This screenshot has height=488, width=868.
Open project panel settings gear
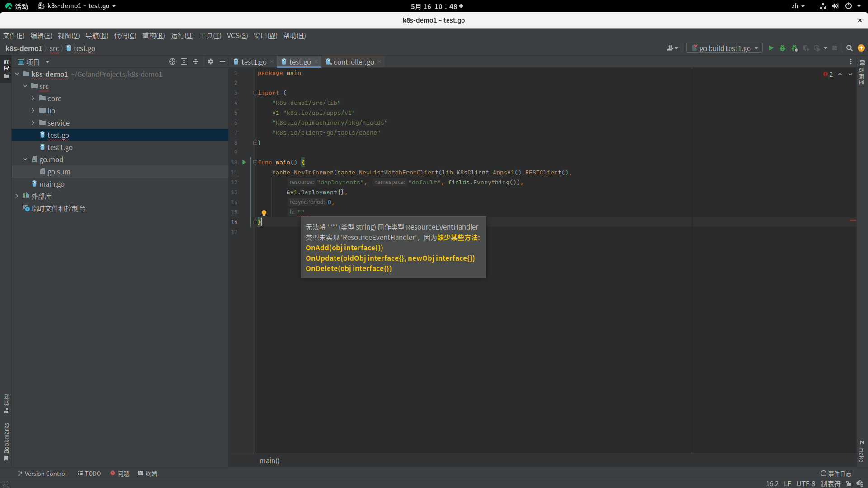210,61
